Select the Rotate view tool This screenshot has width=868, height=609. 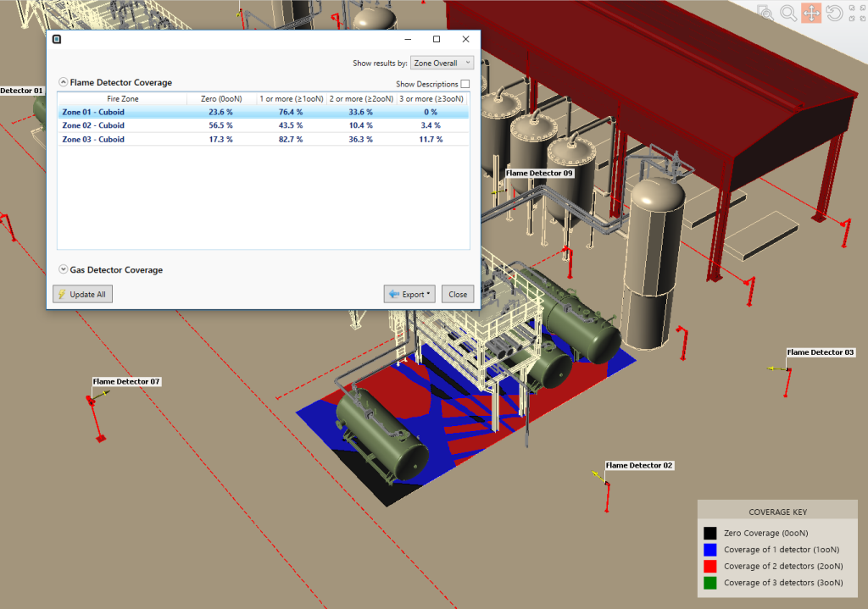[833, 13]
